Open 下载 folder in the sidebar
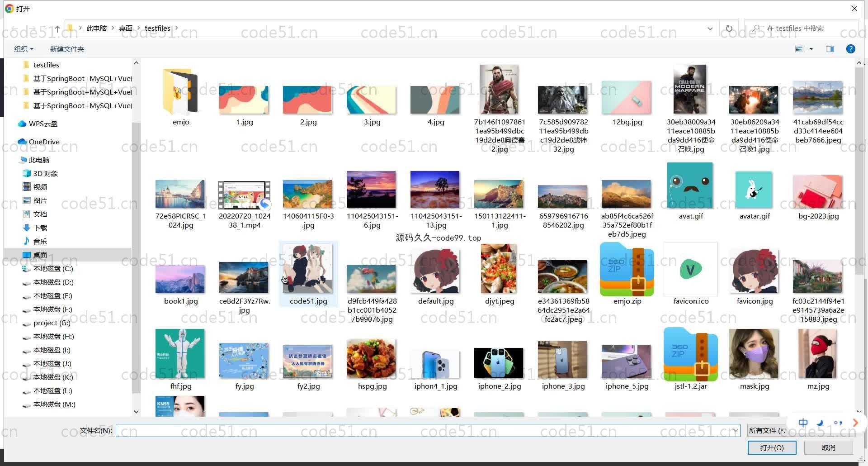The image size is (868, 466). tap(40, 228)
